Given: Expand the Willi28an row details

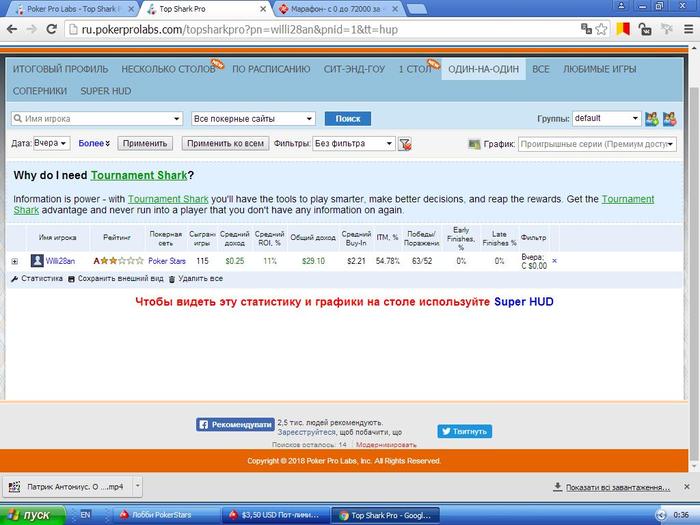Looking at the screenshot, I should point(15,261).
